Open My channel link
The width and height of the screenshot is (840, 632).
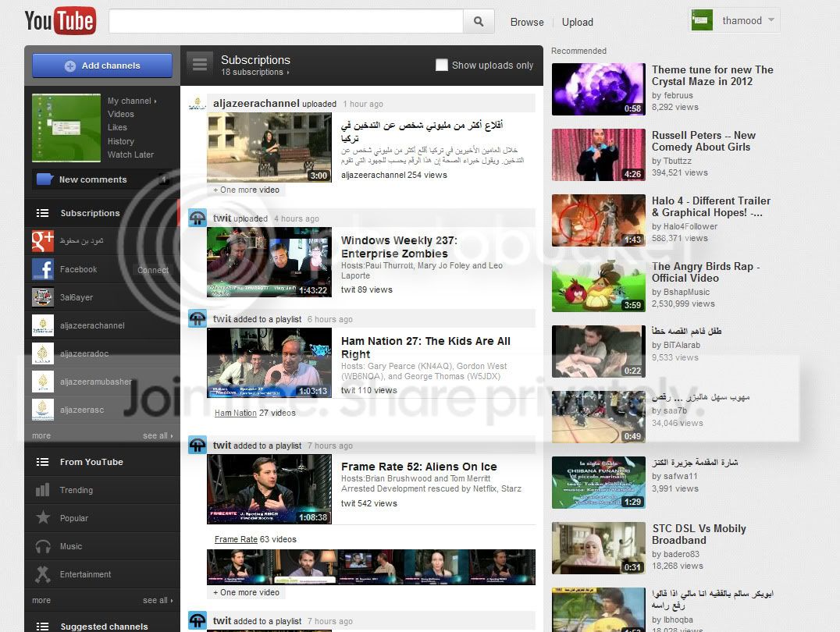coord(132,101)
